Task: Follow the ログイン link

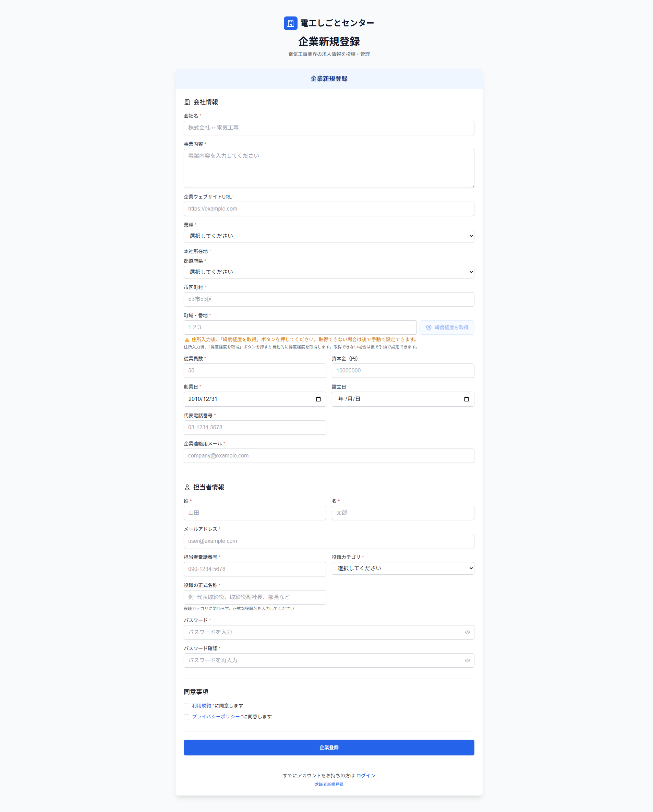Action: 365,775
